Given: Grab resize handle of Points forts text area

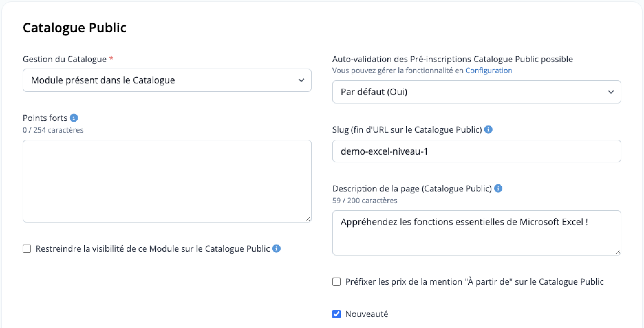Looking at the screenshot, I should click(x=308, y=219).
